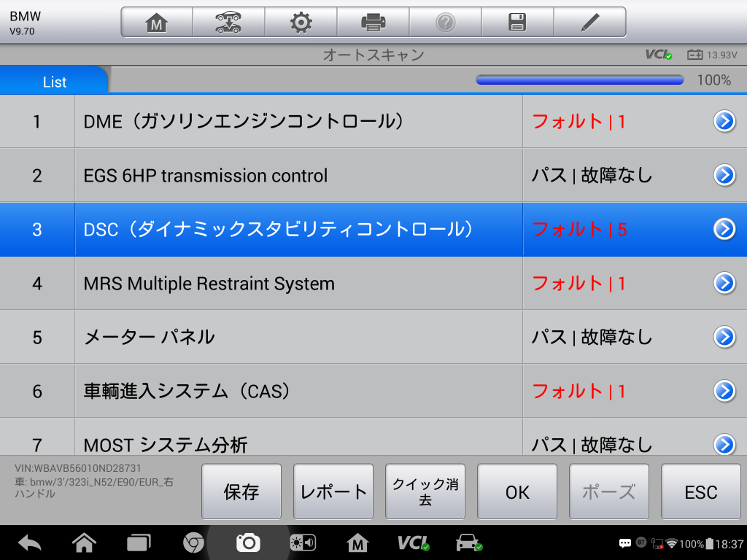Tap Android back arrow in navigation bar
This screenshot has height=560, width=747.
pos(29,542)
